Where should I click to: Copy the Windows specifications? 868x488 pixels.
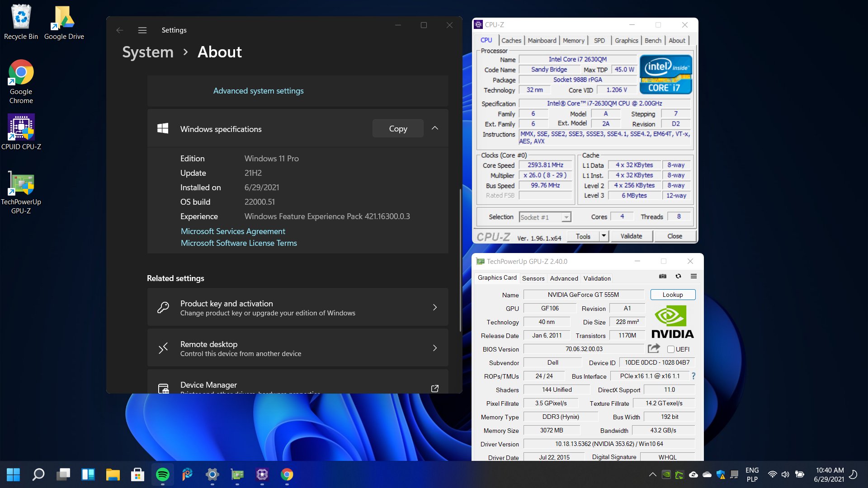pyautogui.click(x=398, y=128)
